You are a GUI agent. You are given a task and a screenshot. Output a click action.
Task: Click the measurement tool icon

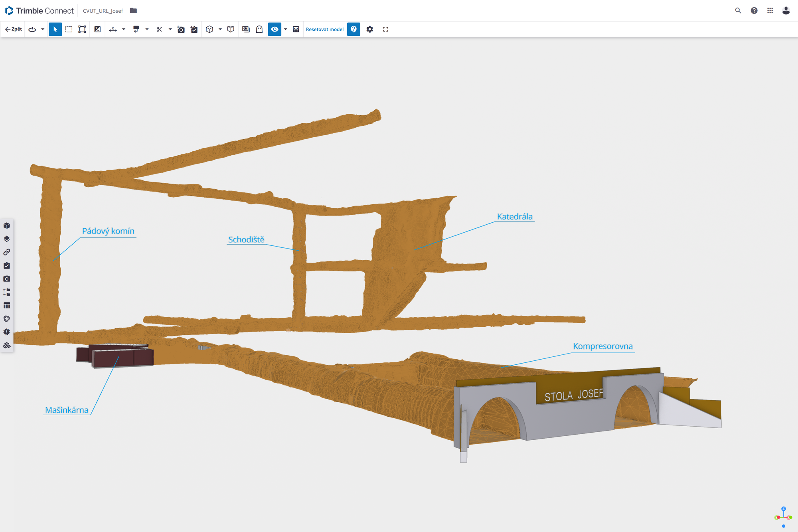point(113,29)
